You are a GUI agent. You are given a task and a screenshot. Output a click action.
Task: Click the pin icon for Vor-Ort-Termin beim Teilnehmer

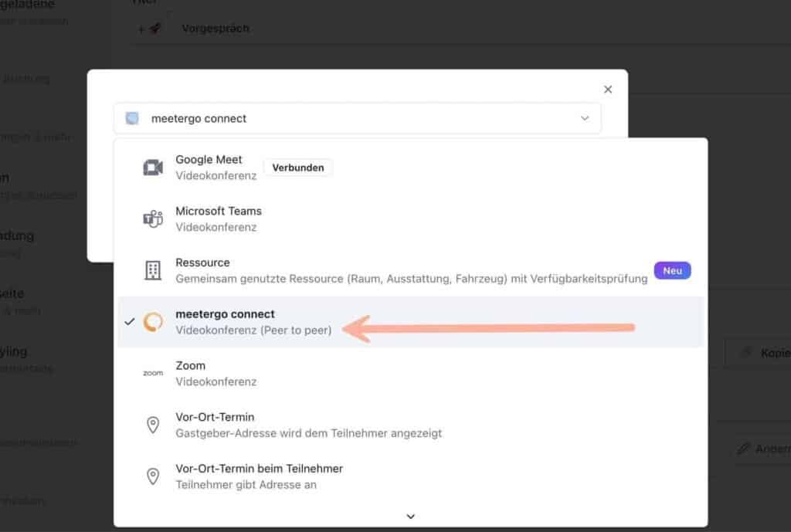coord(152,476)
